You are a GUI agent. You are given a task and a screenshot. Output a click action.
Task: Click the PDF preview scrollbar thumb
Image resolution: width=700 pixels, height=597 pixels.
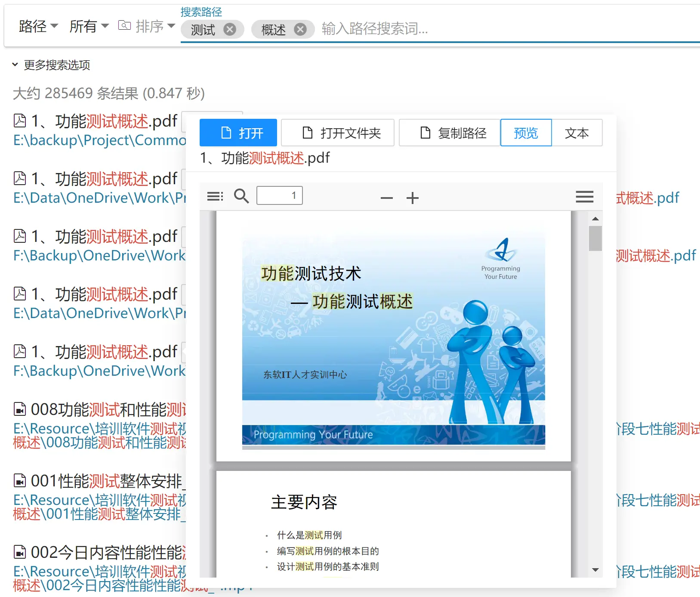595,238
